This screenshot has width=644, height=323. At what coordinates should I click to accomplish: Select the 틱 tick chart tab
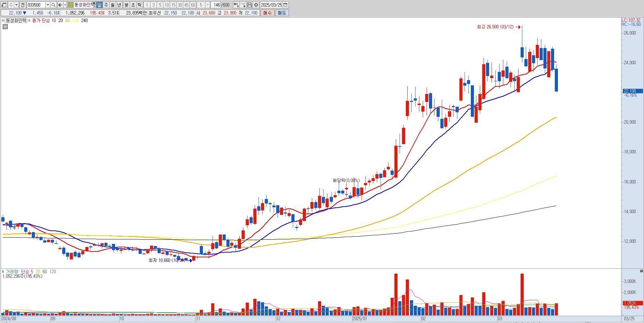(x=139, y=5)
